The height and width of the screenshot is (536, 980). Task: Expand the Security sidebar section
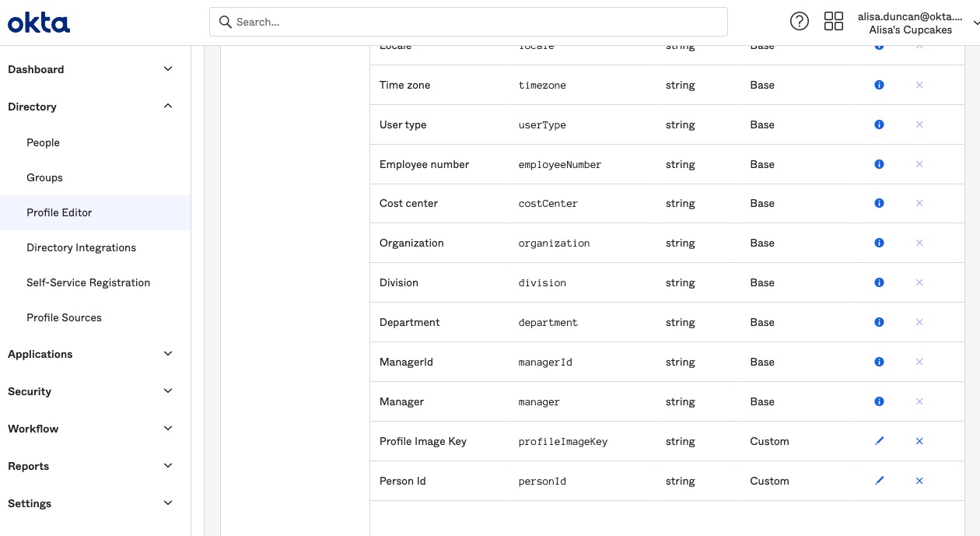click(168, 391)
